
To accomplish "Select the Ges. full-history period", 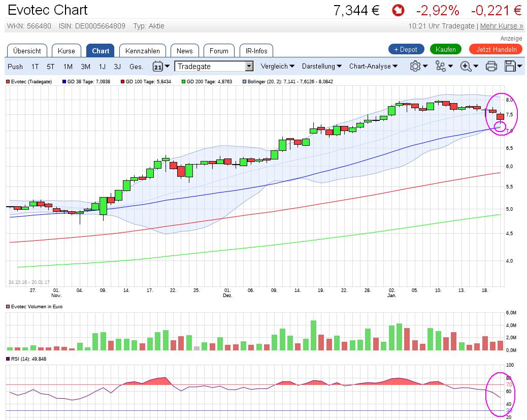I will point(136,67).
